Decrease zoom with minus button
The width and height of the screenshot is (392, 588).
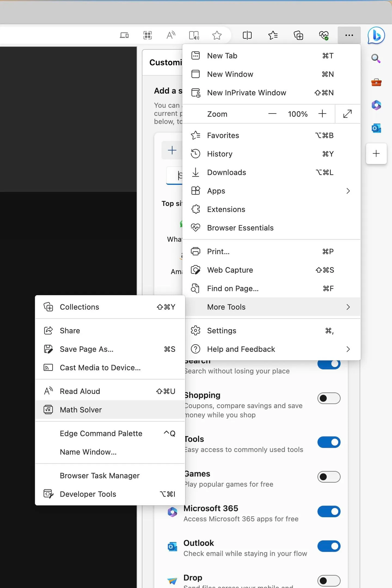(272, 114)
